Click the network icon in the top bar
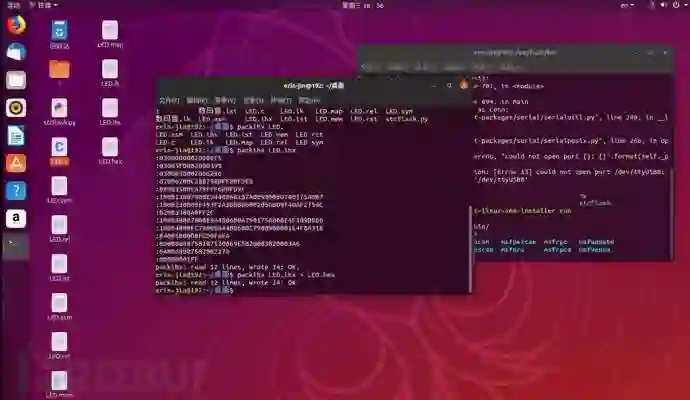Image resolution: width=690 pixels, height=400 pixels. pyautogui.click(x=651, y=5)
